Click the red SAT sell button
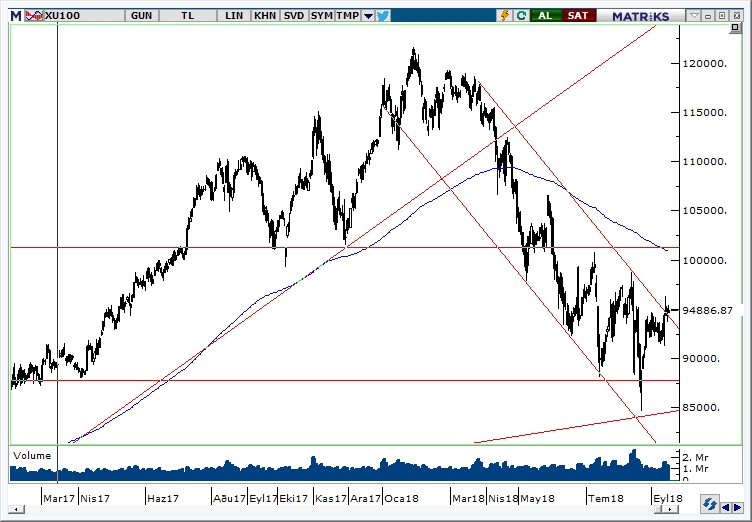The width and height of the screenshot is (752, 522). pyautogui.click(x=578, y=15)
